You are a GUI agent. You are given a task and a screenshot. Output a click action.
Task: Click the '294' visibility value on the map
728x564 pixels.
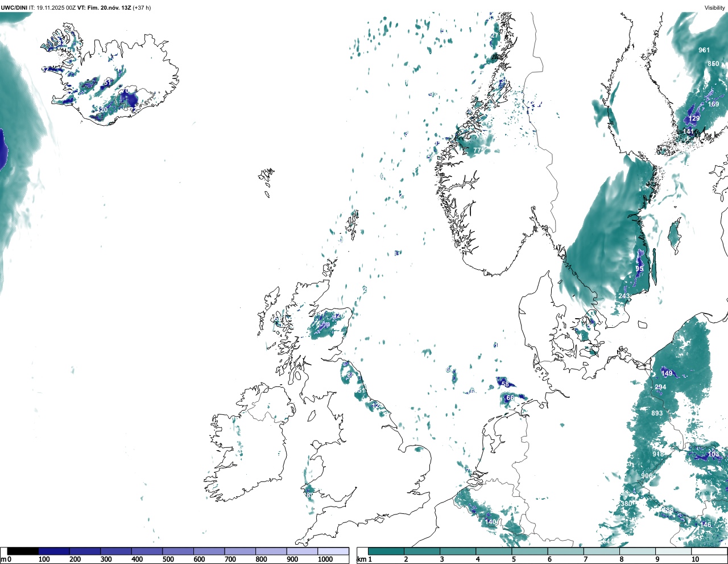(660, 387)
